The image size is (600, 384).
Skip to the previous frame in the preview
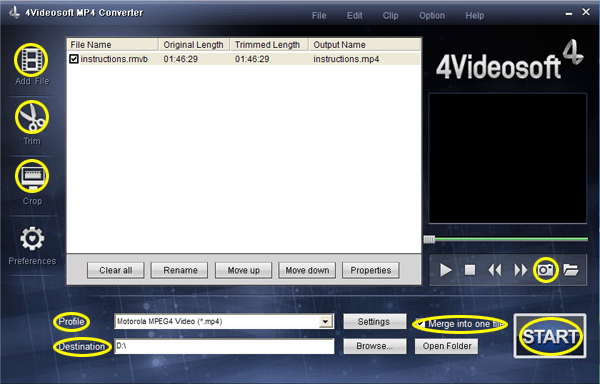pyautogui.click(x=495, y=270)
